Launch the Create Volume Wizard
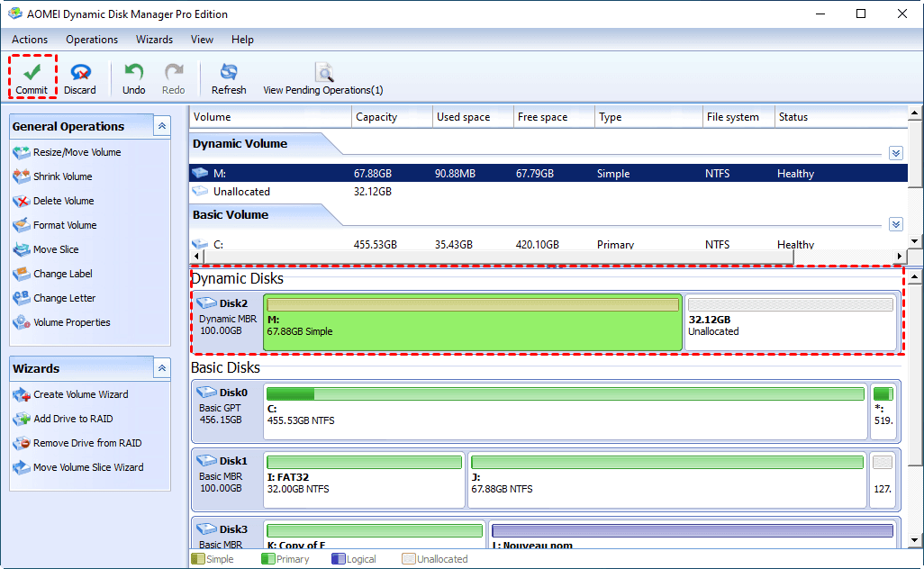 click(x=80, y=394)
